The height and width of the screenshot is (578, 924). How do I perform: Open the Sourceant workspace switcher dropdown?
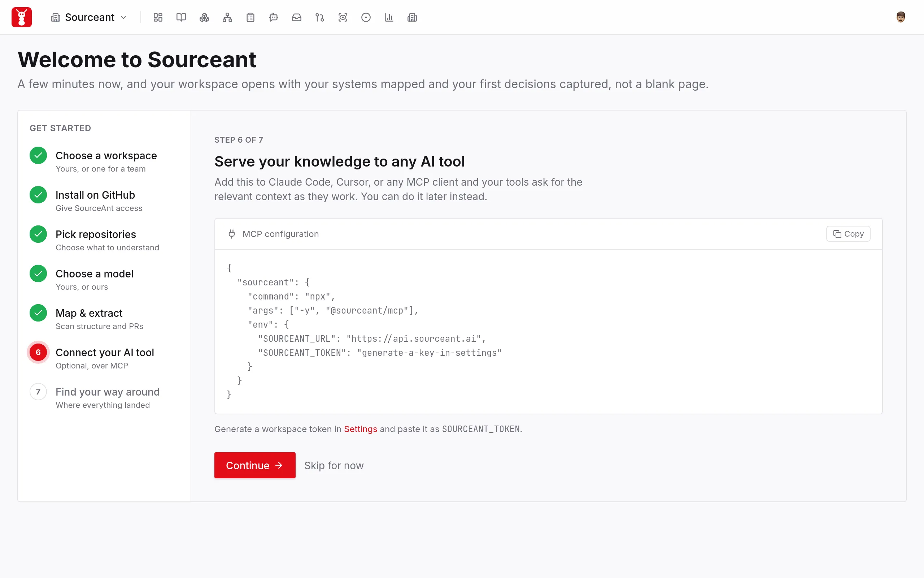[x=88, y=17]
